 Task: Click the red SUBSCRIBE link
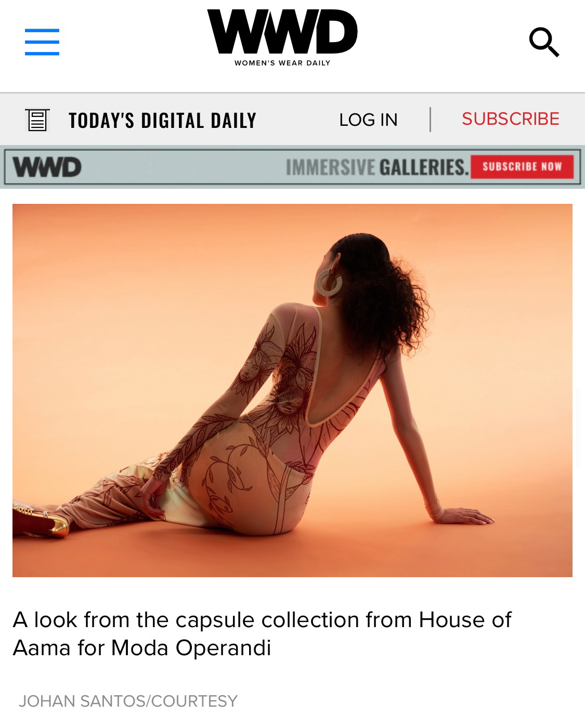pos(511,119)
